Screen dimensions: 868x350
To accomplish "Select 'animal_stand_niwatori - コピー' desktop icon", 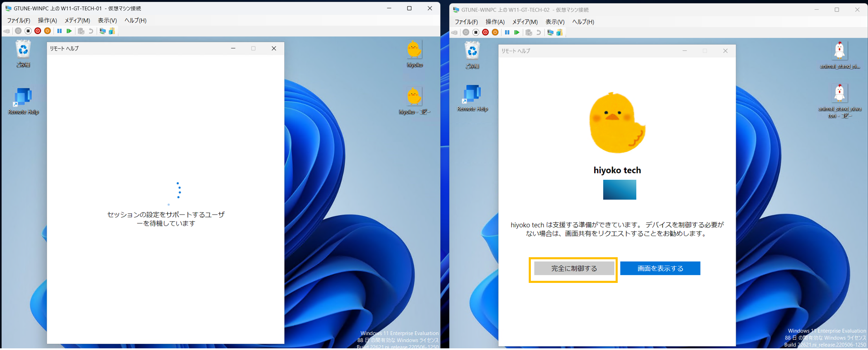I will coord(839,101).
